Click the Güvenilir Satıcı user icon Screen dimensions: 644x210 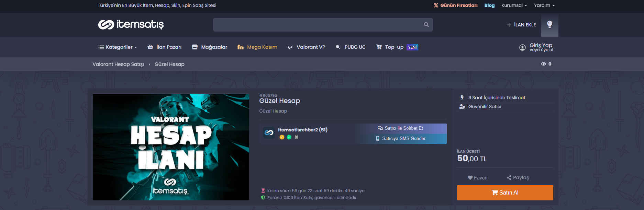click(x=462, y=106)
